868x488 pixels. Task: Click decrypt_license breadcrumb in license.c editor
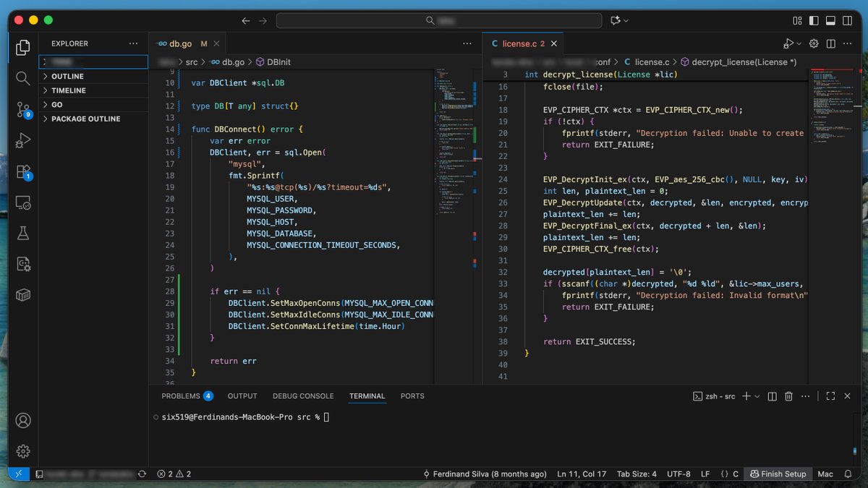pyautogui.click(x=739, y=62)
